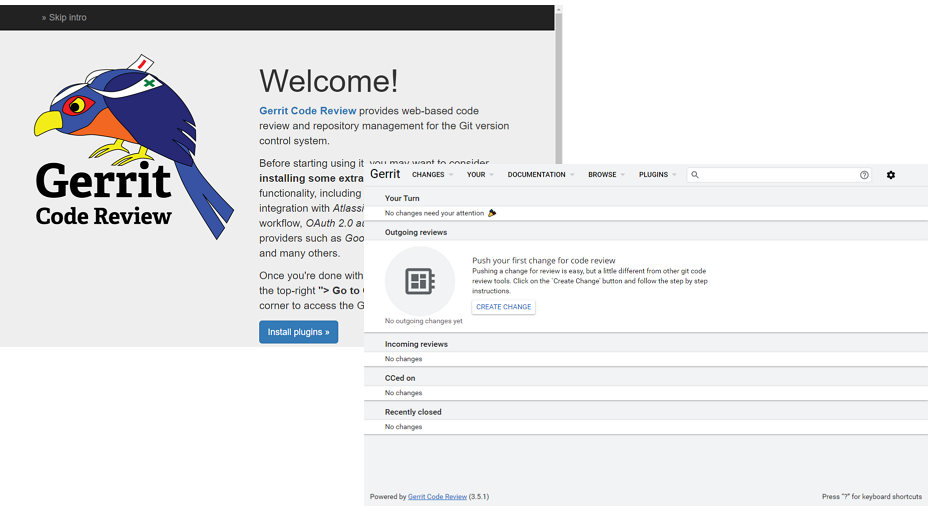Click 'Push your first change for code review' heading
930x510 pixels.
point(544,260)
